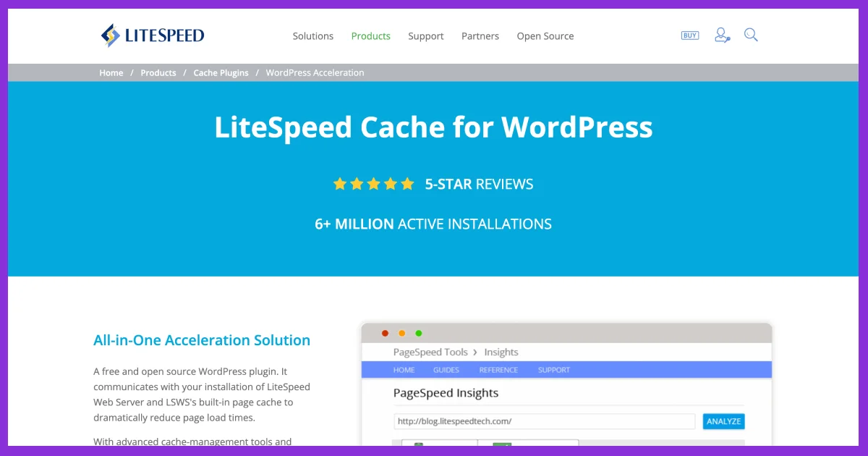Go to Cache Plugins breadcrumb
Viewport: 868px width, 456px height.
point(221,73)
